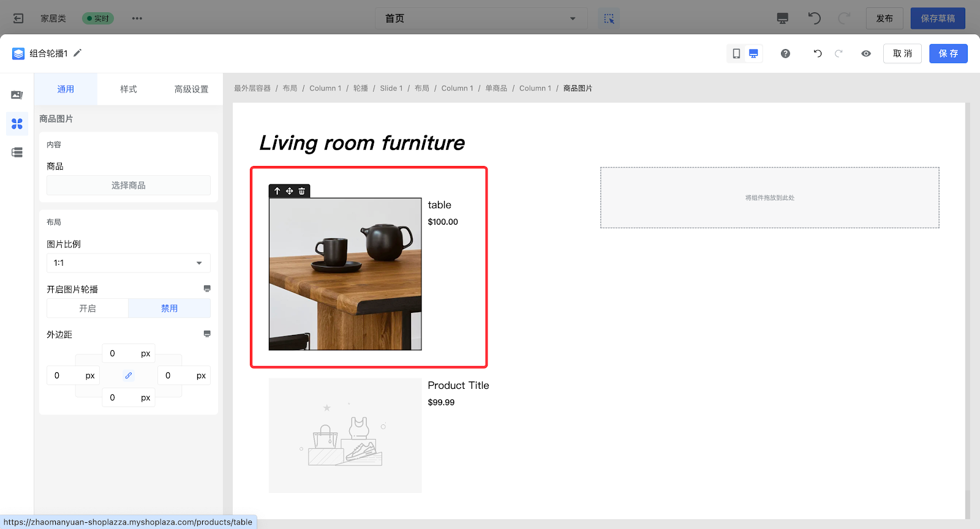Redo the change in modal editor

(x=839, y=53)
